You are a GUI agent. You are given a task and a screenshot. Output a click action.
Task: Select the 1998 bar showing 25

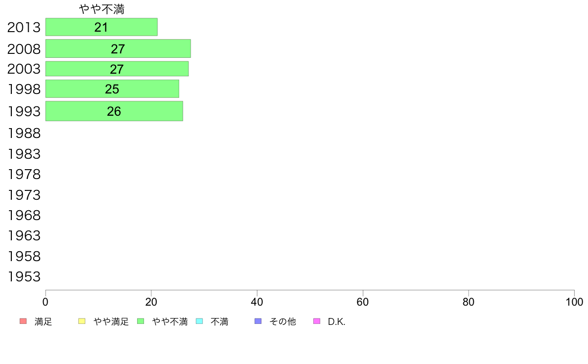click(x=112, y=89)
